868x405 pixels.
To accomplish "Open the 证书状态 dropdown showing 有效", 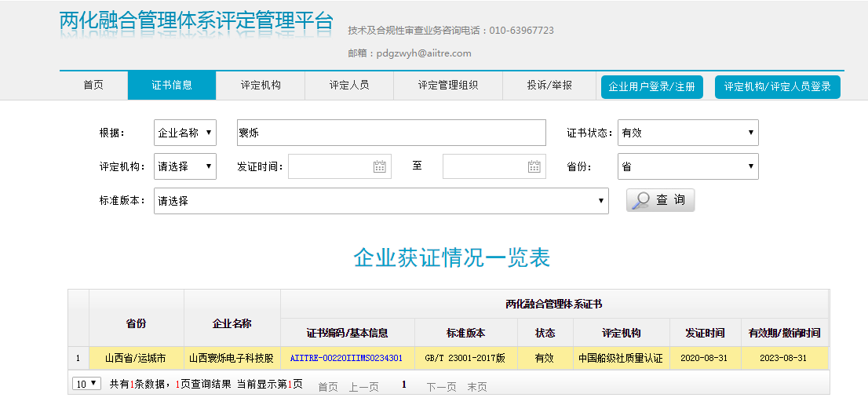I will pyautogui.click(x=687, y=133).
